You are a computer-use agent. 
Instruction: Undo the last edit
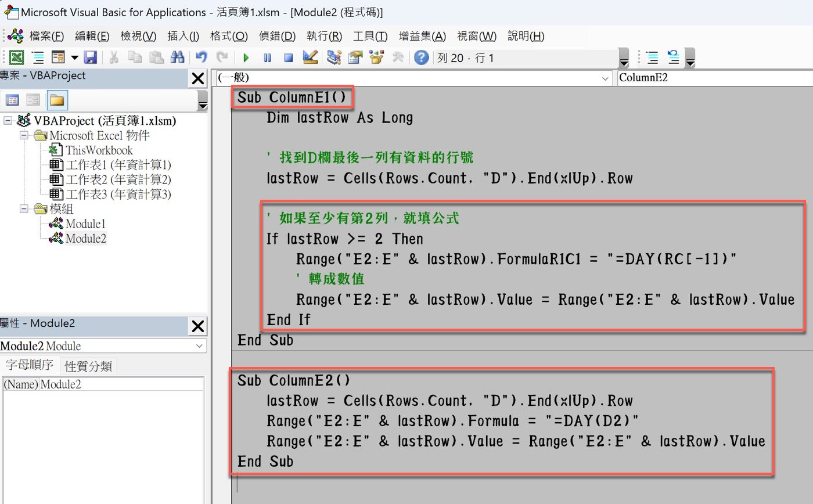[202, 57]
